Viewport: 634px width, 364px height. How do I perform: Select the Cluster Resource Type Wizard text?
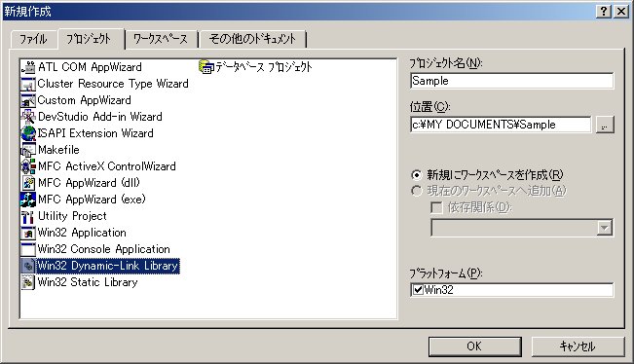[113, 84]
